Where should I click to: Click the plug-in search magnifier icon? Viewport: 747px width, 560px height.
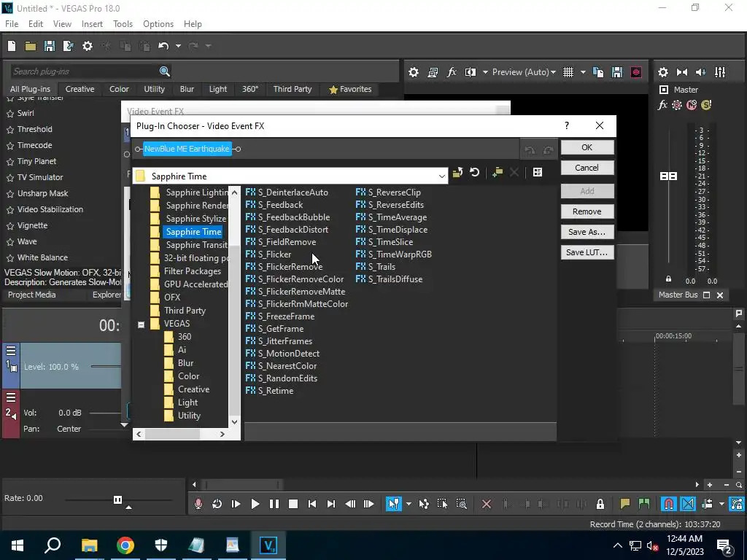click(165, 71)
